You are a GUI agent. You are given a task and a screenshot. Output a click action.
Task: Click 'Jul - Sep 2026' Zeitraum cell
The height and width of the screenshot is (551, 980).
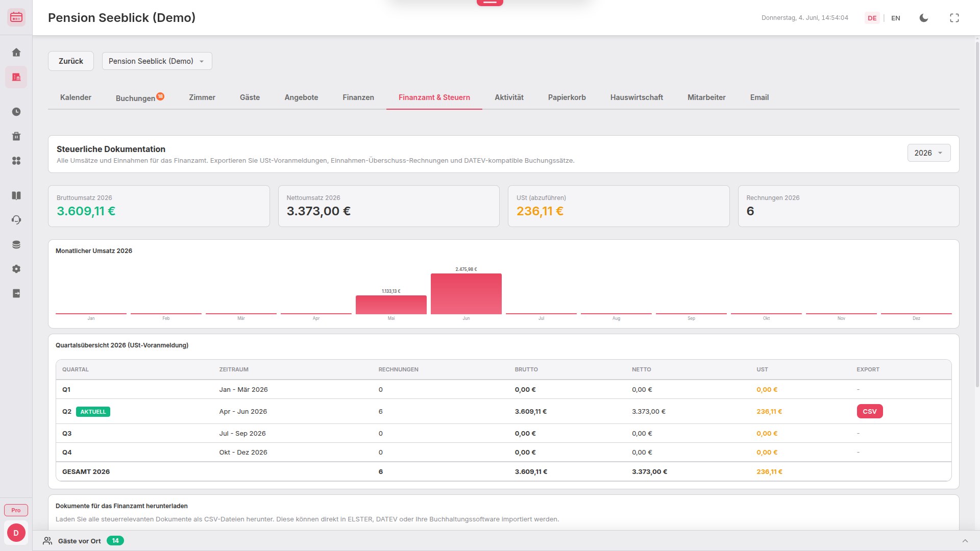[242, 433]
